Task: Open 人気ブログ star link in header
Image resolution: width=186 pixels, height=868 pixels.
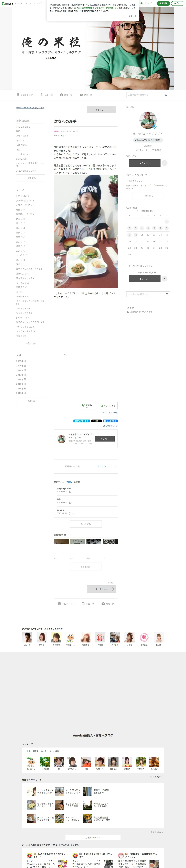Action: (x=146, y=3)
